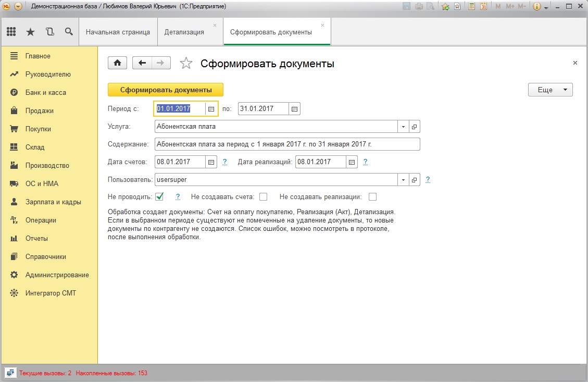Image resolution: width=588 pixels, height=382 pixels.
Task: Open calls status icon in bottom bar
Action: (x=10, y=373)
